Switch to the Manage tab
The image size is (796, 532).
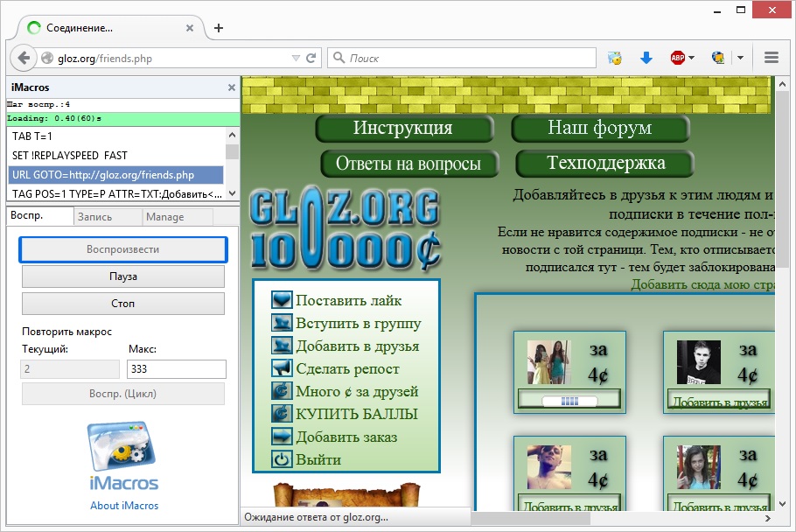click(x=178, y=217)
